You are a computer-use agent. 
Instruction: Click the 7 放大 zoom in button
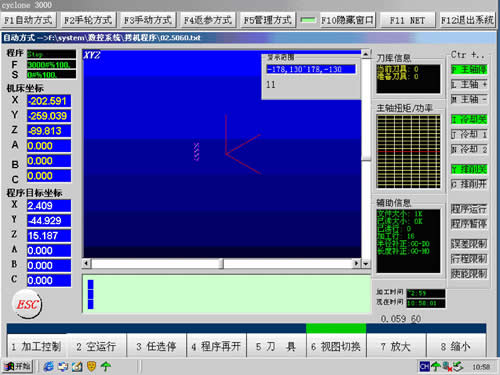pos(396,347)
